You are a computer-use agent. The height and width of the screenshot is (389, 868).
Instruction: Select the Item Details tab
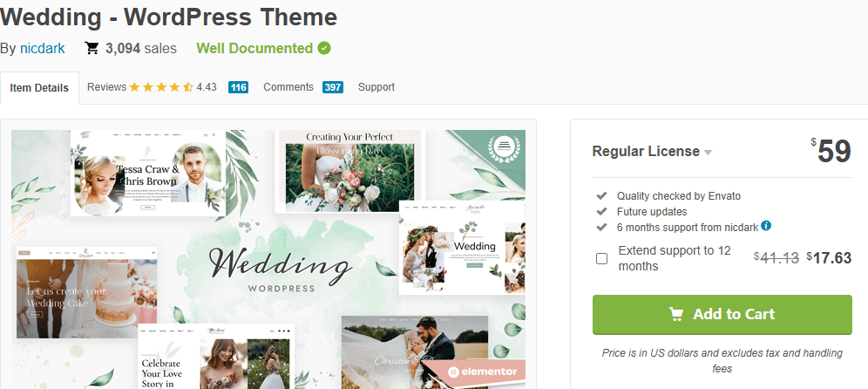39,88
